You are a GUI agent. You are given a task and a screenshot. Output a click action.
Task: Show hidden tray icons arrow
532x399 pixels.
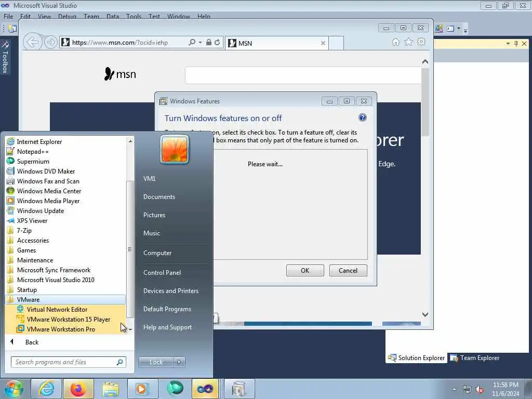454,390
